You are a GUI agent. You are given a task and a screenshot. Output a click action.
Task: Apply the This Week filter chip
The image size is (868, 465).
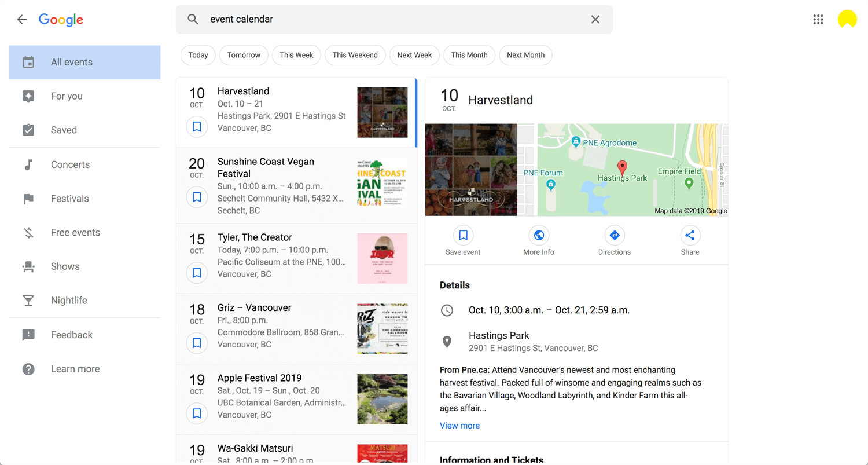(296, 55)
